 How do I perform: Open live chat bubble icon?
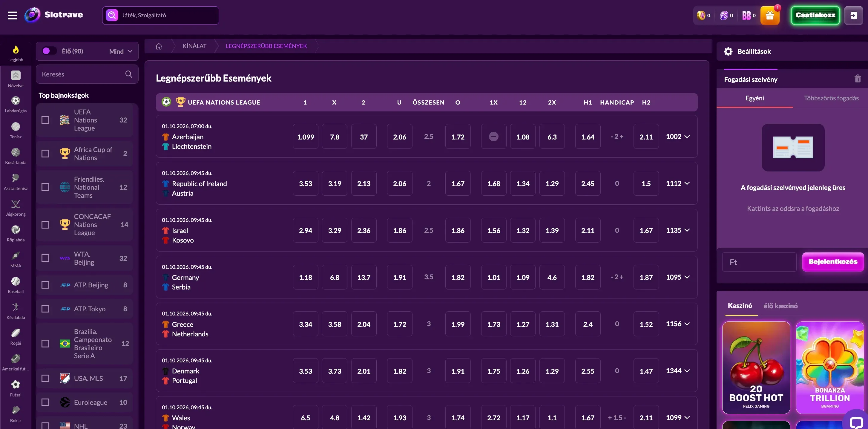pos(856,421)
